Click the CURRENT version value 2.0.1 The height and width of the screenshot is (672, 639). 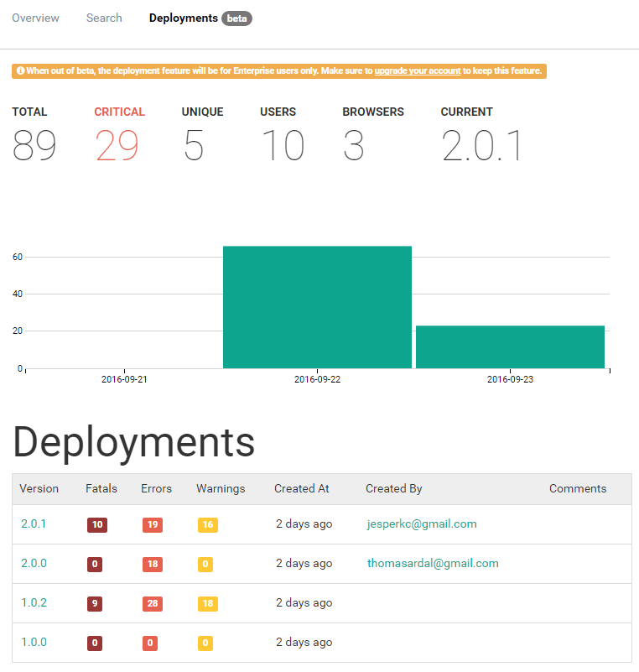click(481, 146)
